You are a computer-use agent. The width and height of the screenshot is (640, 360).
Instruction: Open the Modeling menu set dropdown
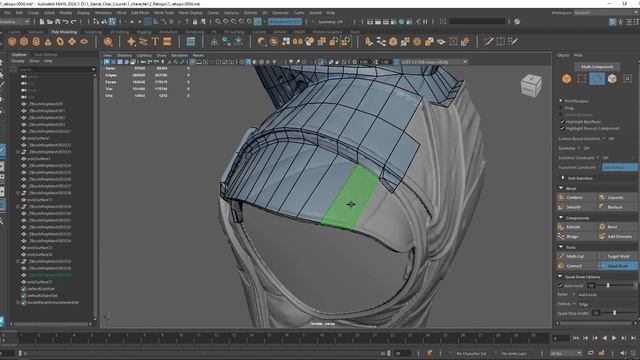15,22
